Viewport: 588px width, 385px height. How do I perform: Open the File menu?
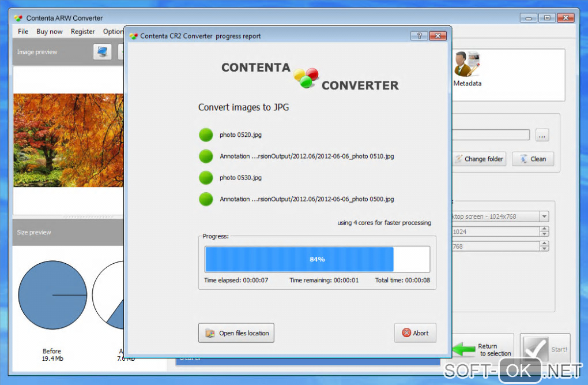pos(23,32)
